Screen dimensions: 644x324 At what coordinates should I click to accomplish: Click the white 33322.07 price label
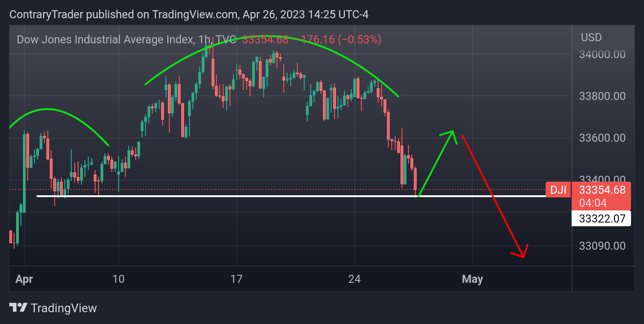(x=601, y=218)
